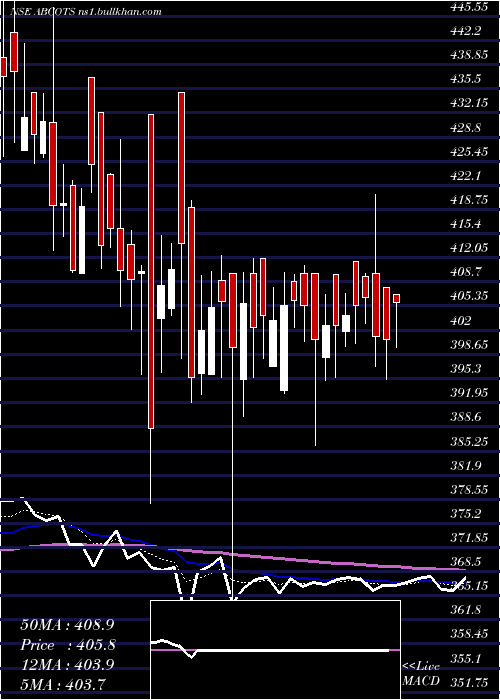Click the 425.45 price label
This screenshot has height=700, width=500.
click(x=467, y=152)
